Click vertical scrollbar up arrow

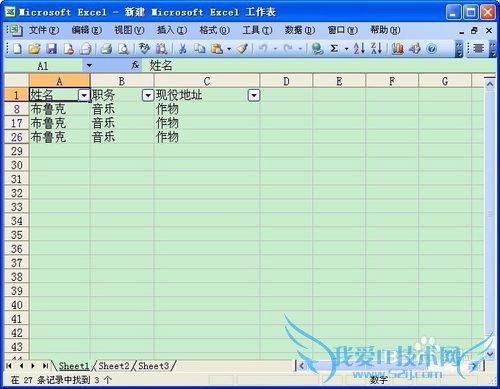[x=490, y=84]
